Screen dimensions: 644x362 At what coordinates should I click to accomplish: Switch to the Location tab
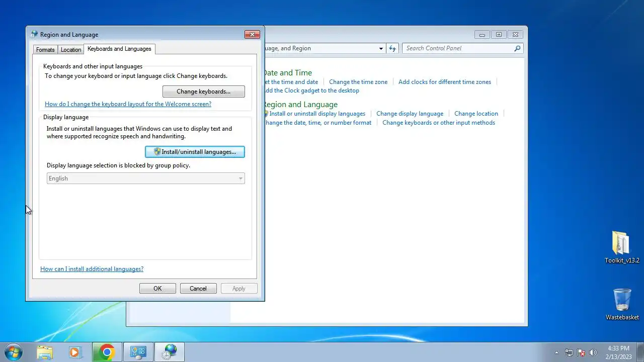point(71,50)
